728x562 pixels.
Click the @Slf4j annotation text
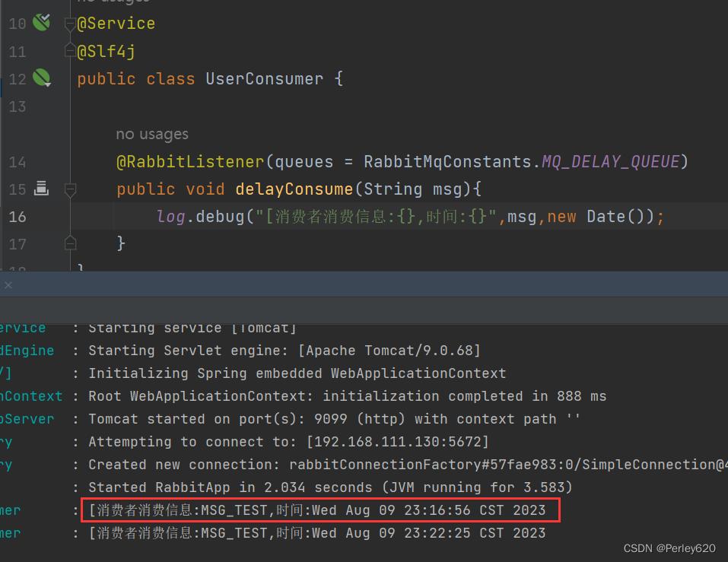tap(106, 51)
